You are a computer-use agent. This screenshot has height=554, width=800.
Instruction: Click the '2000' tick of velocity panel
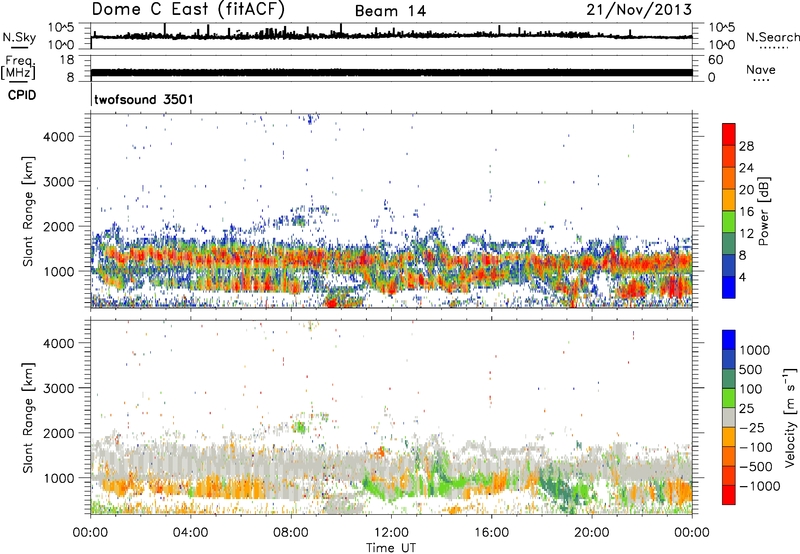point(58,433)
